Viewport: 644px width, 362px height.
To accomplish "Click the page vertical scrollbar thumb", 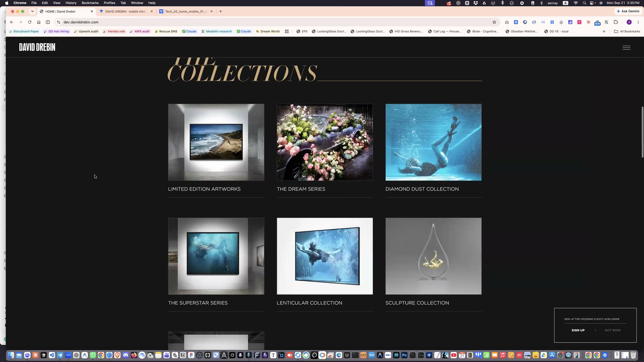I will pyautogui.click(x=642, y=132).
